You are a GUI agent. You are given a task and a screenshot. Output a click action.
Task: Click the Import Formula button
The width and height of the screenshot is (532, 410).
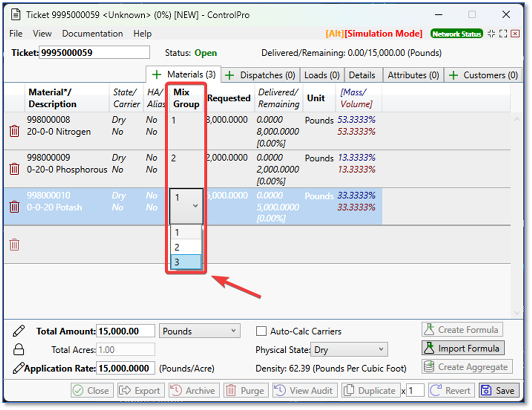[x=462, y=349]
